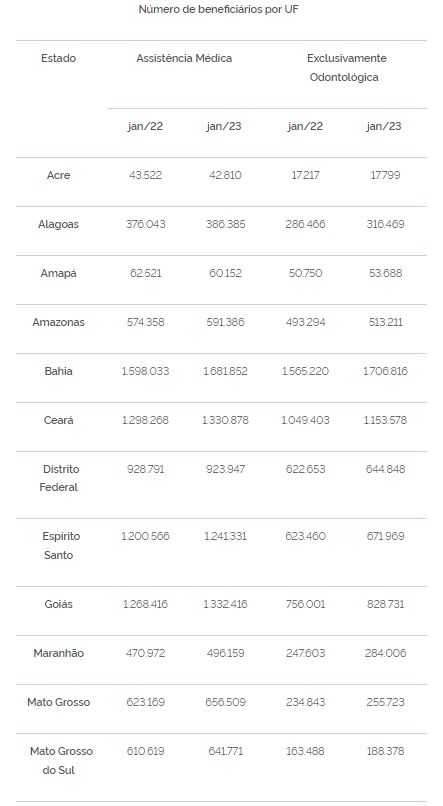Click value 43.522 in Acre row
Image resolution: width=443 pixels, height=806 pixels.
pos(145,175)
